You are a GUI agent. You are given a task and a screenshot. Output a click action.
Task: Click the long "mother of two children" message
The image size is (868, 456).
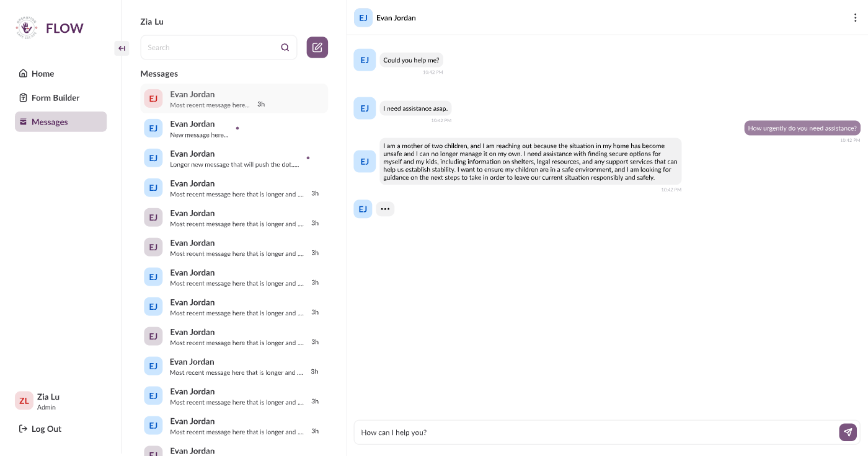click(531, 162)
